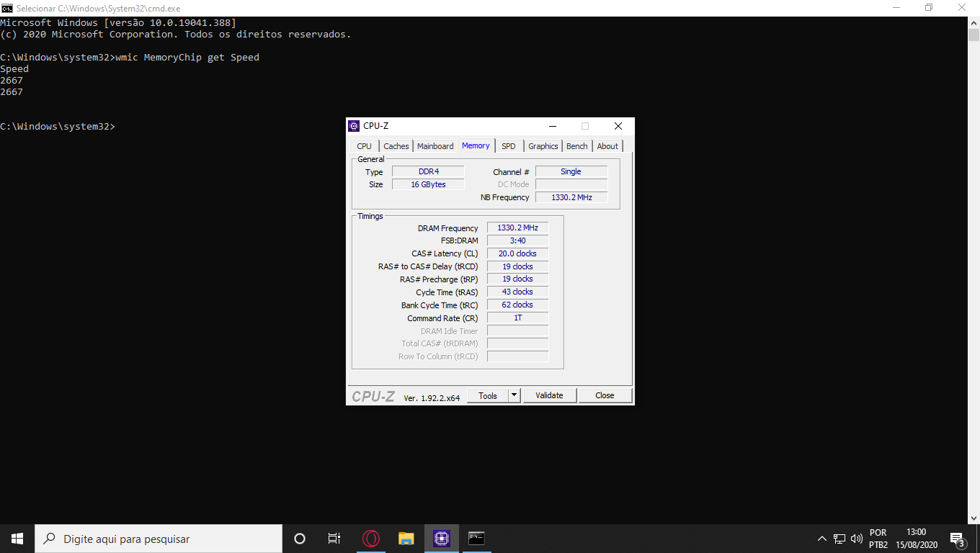The width and height of the screenshot is (980, 553).
Task: Click the first 2667 speed result
Action: [x=12, y=80]
